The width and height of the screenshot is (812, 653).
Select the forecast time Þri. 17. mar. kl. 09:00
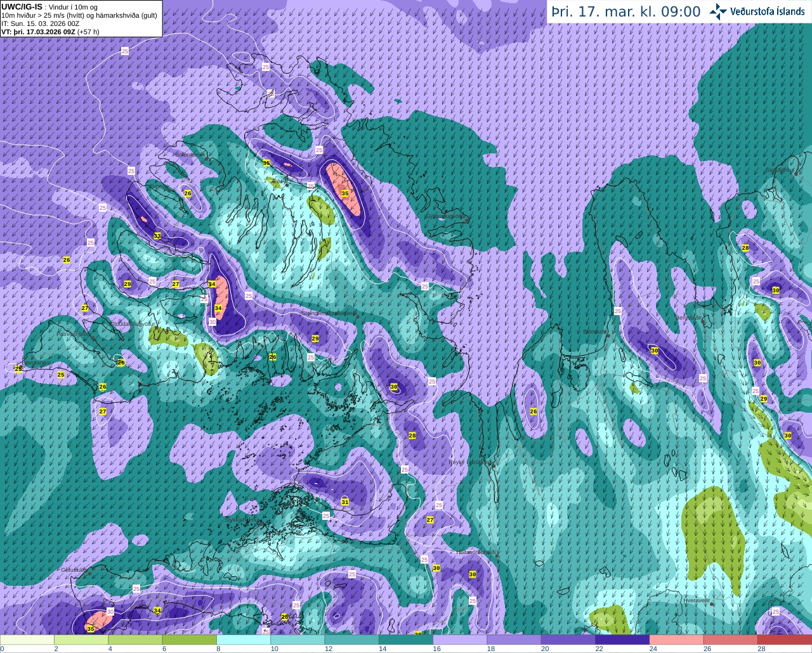(x=626, y=12)
